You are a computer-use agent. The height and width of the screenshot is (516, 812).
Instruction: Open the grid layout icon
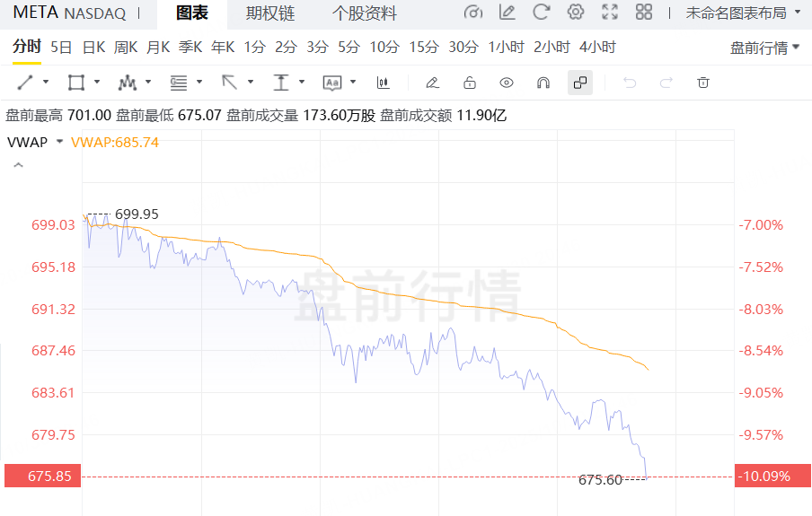coord(644,13)
